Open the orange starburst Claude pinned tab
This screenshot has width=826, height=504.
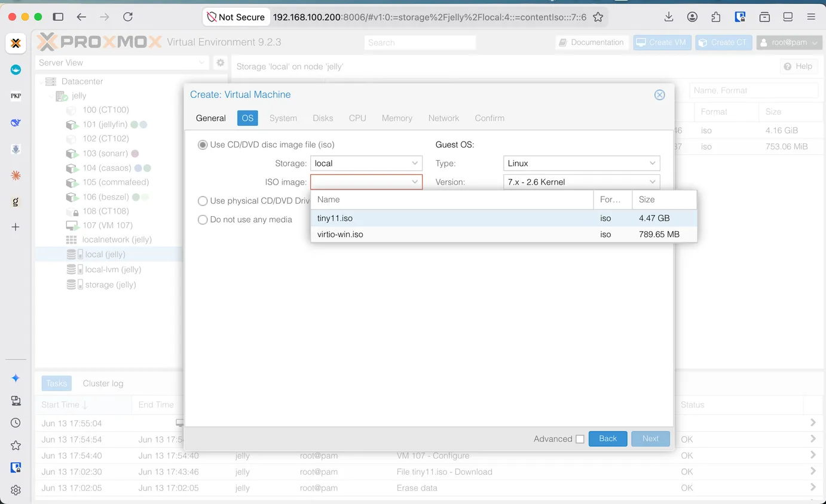click(16, 176)
